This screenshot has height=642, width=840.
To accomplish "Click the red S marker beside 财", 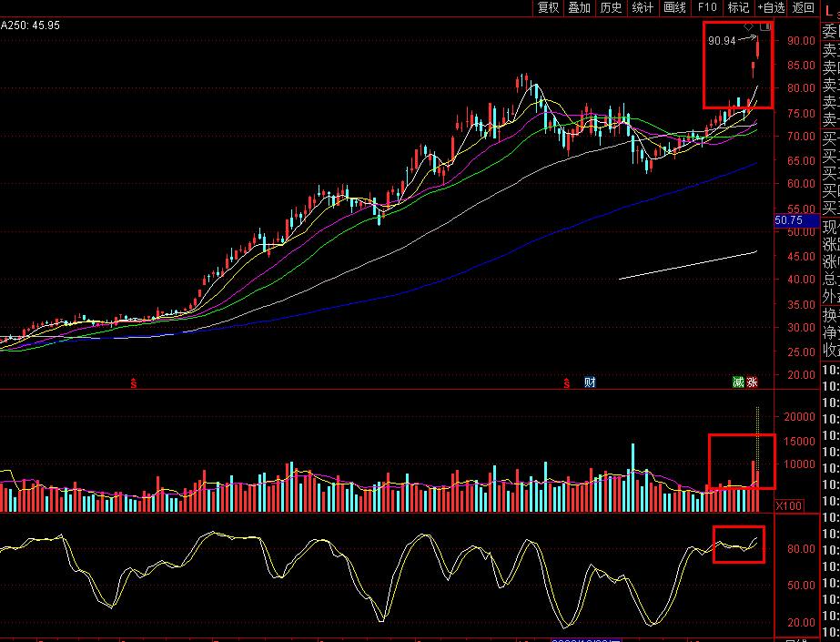I will (568, 382).
